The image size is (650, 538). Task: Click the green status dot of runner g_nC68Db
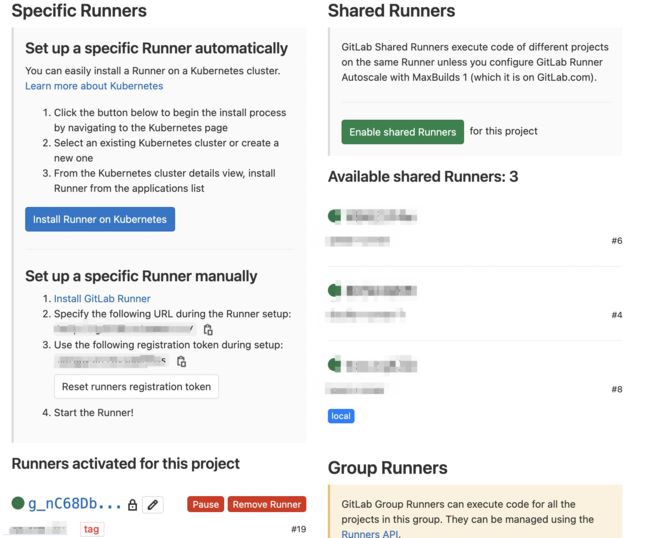pos(18,503)
